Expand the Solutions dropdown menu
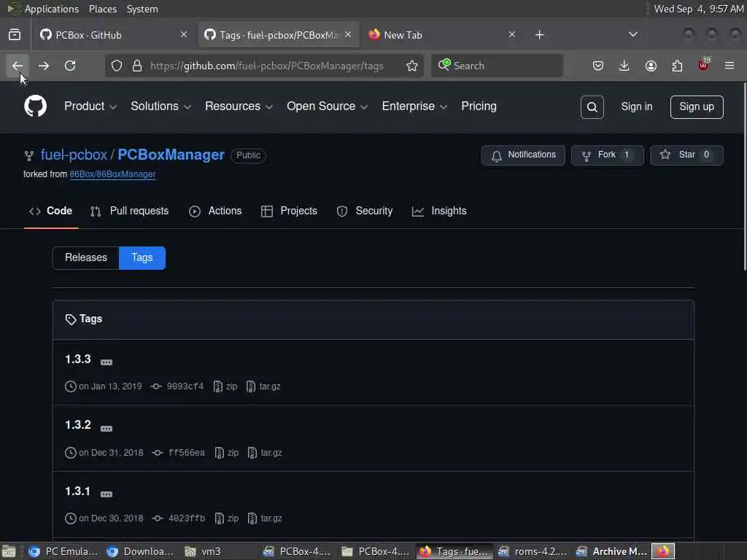This screenshot has height=560, width=747. tap(160, 106)
